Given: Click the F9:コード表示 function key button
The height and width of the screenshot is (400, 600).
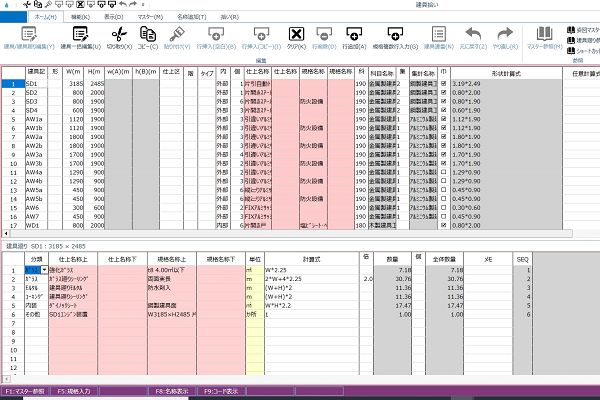Looking at the screenshot, I should pos(221,391).
